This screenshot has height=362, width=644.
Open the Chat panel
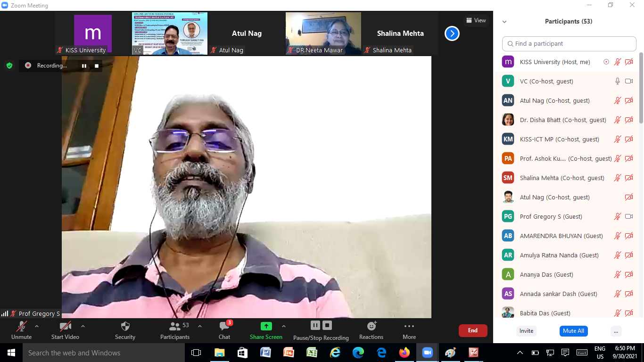(224, 330)
